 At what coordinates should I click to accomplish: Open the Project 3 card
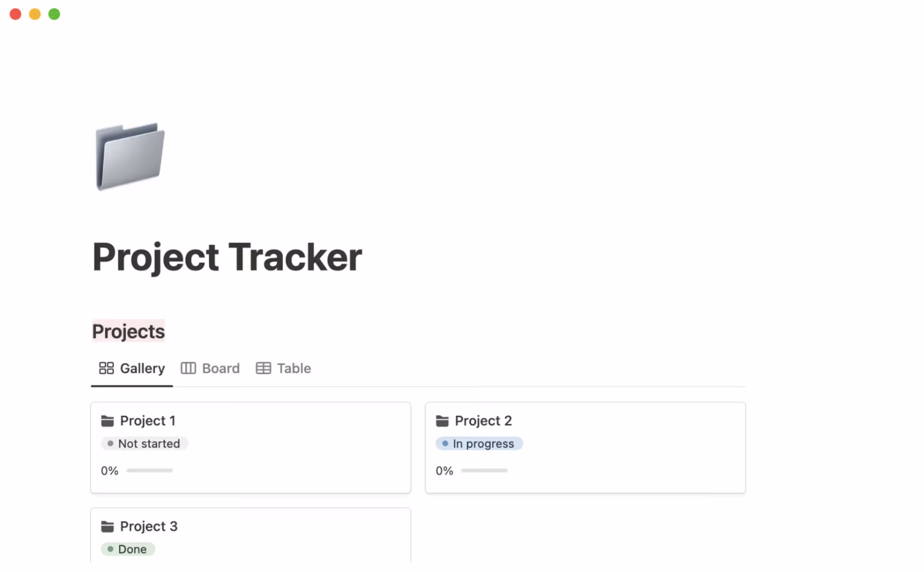[x=250, y=536]
